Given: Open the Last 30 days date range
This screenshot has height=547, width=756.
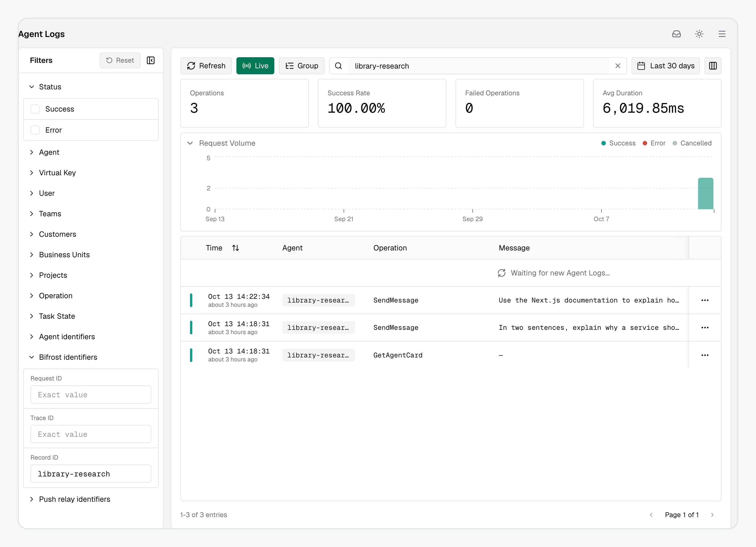Looking at the screenshot, I should coord(665,66).
